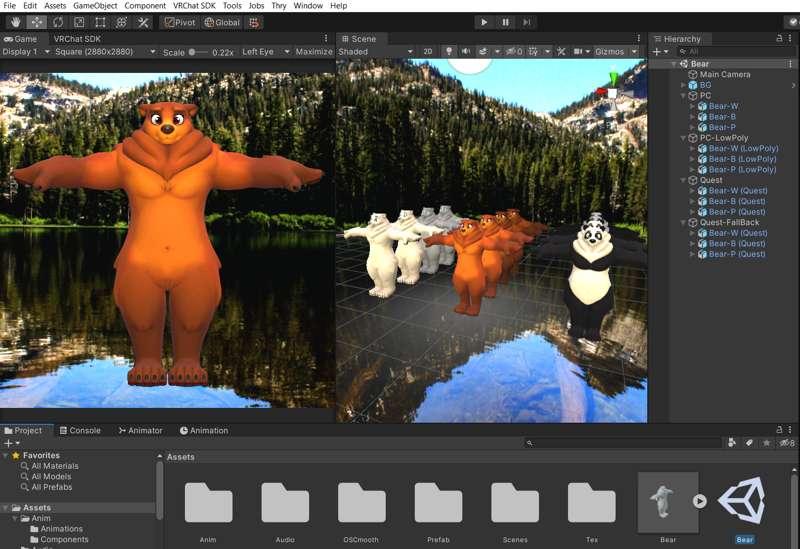The width and height of the screenshot is (800, 549).
Task: Open the Display 1 dropdown
Action: point(26,52)
